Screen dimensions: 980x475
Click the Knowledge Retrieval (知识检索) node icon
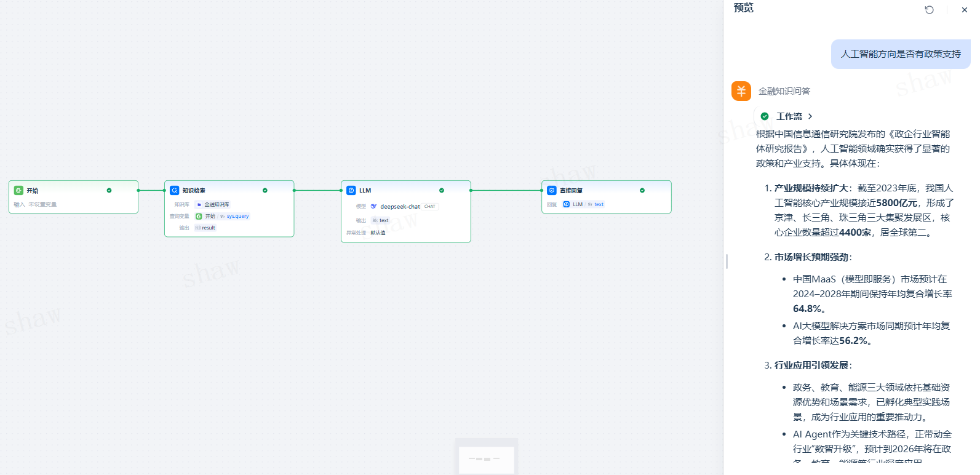click(175, 191)
